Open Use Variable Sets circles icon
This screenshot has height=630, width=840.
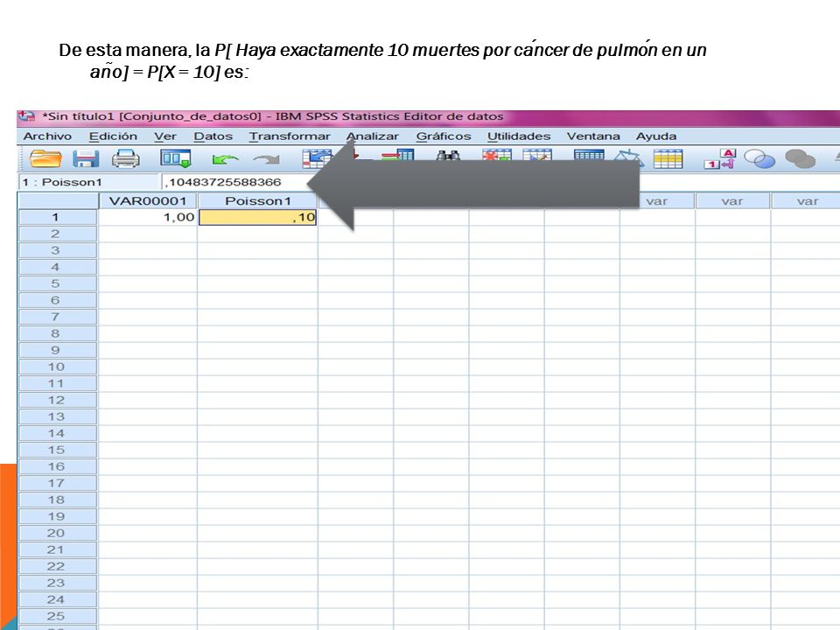[x=759, y=159]
